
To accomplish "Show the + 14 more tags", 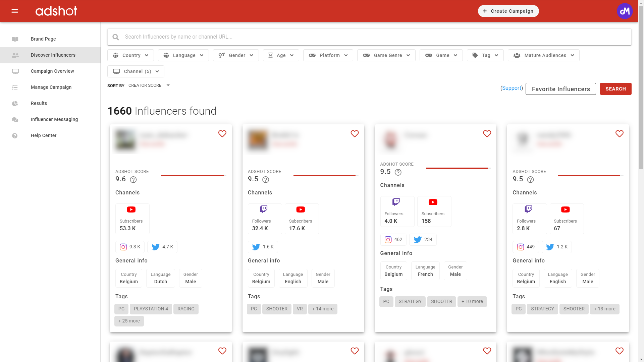I will click(x=323, y=309).
